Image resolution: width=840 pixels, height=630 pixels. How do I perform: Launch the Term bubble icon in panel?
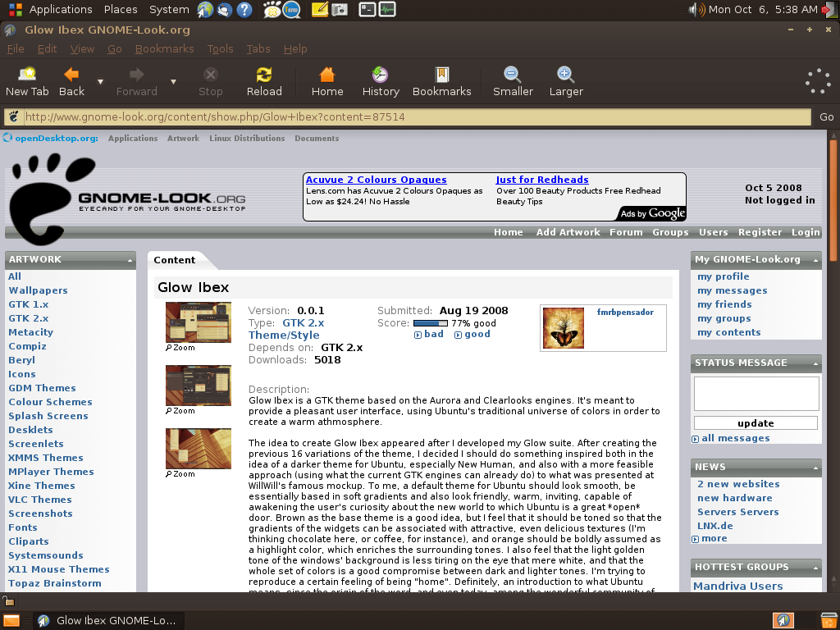click(x=291, y=10)
